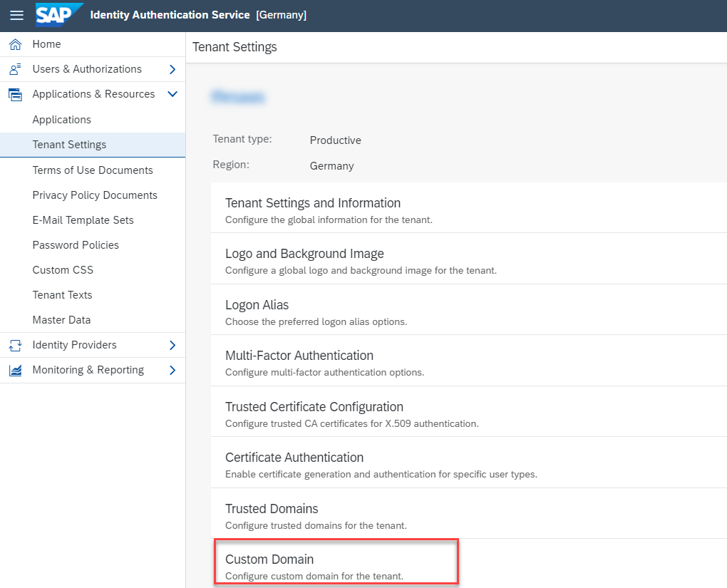Viewport: 727px width, 588px height.
Task: Click the blurred tenant name heading
Action: [x=238, y=97]
